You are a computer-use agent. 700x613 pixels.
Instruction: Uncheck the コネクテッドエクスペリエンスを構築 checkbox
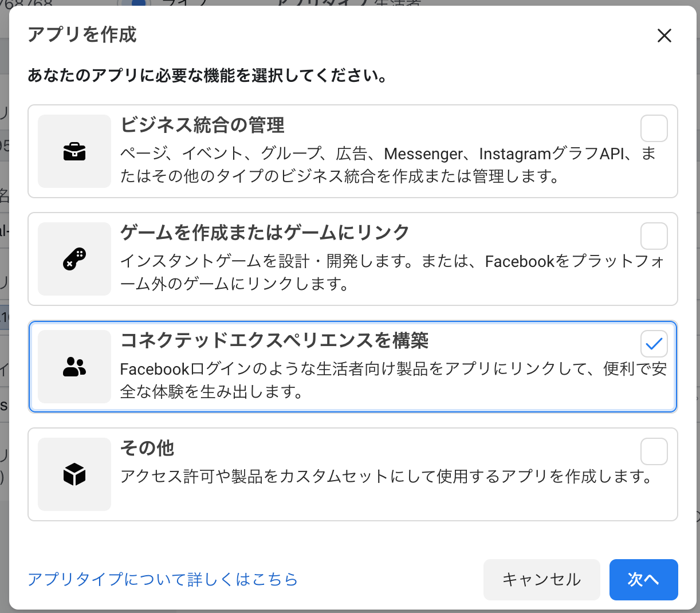coord(654,344)
